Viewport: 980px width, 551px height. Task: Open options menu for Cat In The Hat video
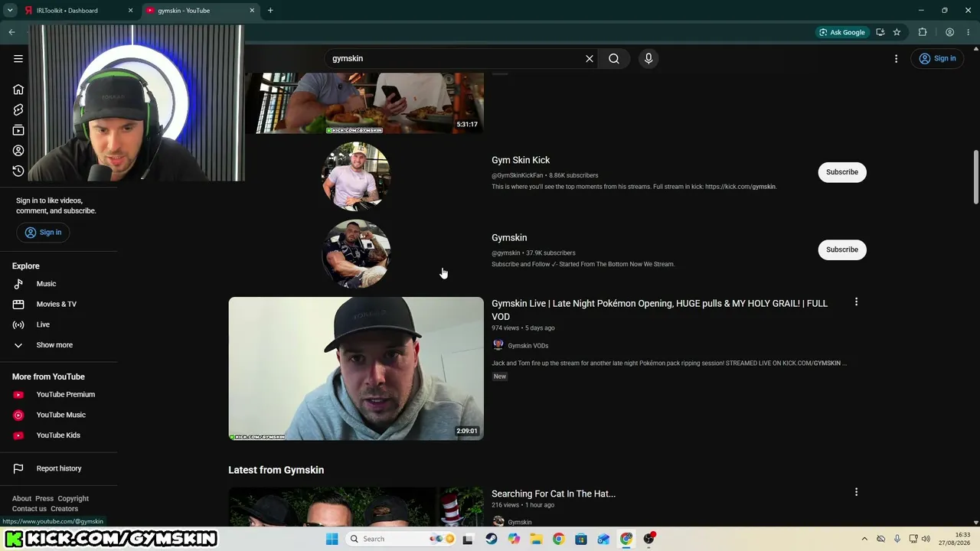(856, 492)
